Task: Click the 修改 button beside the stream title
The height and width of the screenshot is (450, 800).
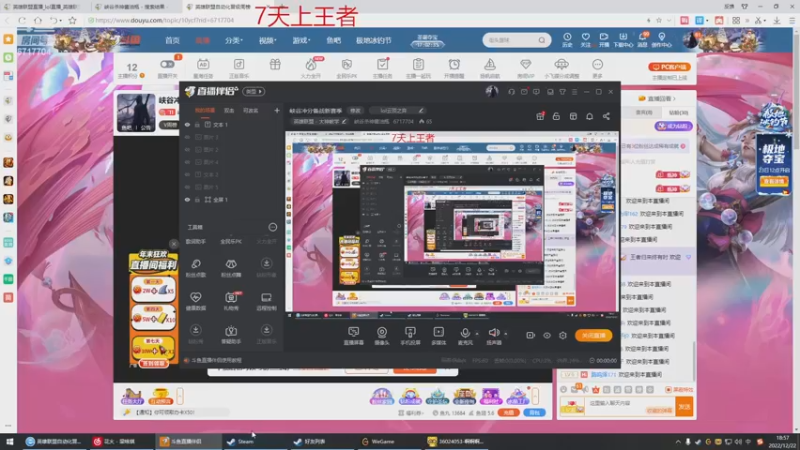Action: click(x=355, y=110)
